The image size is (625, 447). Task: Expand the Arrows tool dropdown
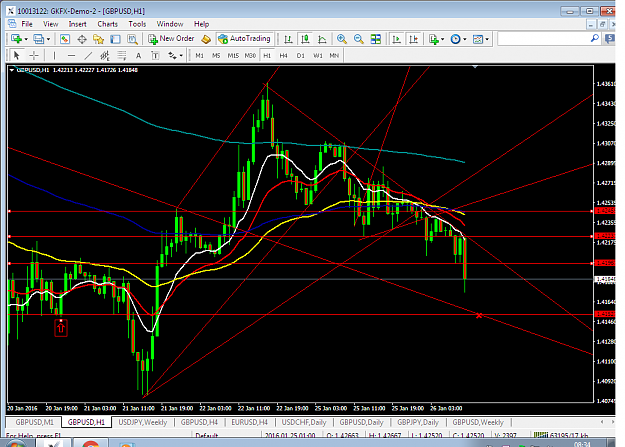coord(181,56)
